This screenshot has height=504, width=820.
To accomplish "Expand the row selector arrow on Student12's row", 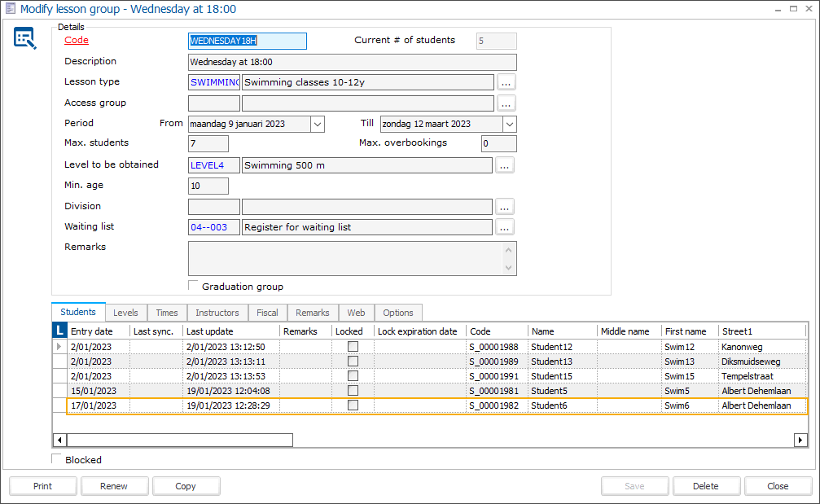I will (x=58, y=346).
